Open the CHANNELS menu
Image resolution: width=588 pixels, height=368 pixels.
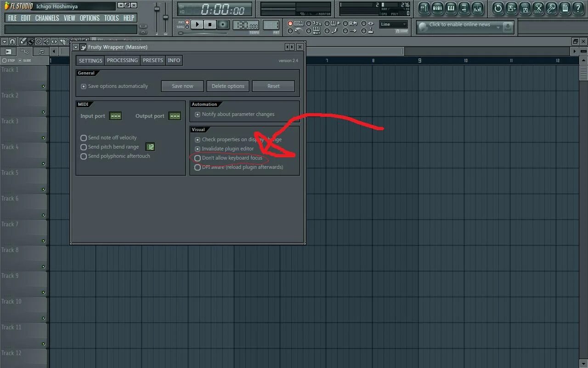pos(47,18)
